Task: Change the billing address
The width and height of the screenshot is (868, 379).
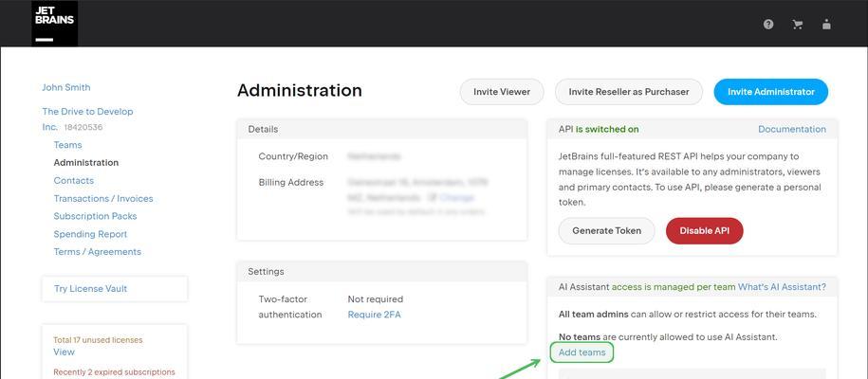Action: click(456, 197)
